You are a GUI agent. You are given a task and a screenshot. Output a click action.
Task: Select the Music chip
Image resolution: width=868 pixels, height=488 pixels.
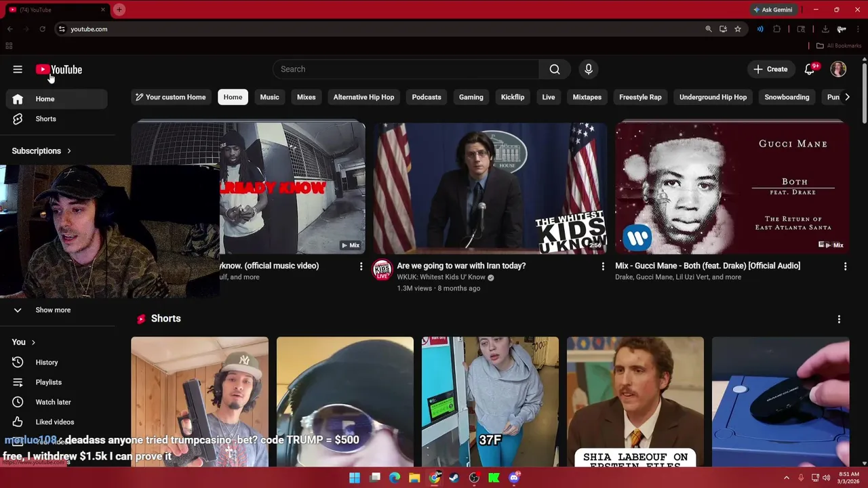point(269,97)
